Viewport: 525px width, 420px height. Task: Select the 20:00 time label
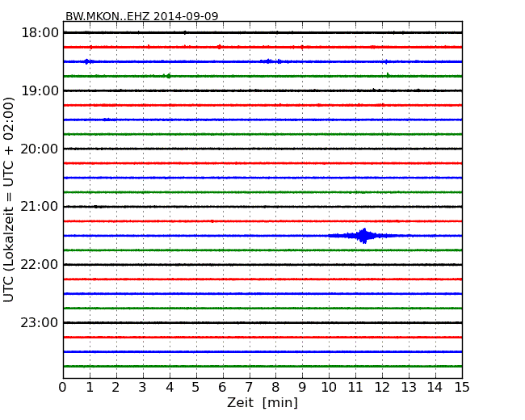point(40,149)
